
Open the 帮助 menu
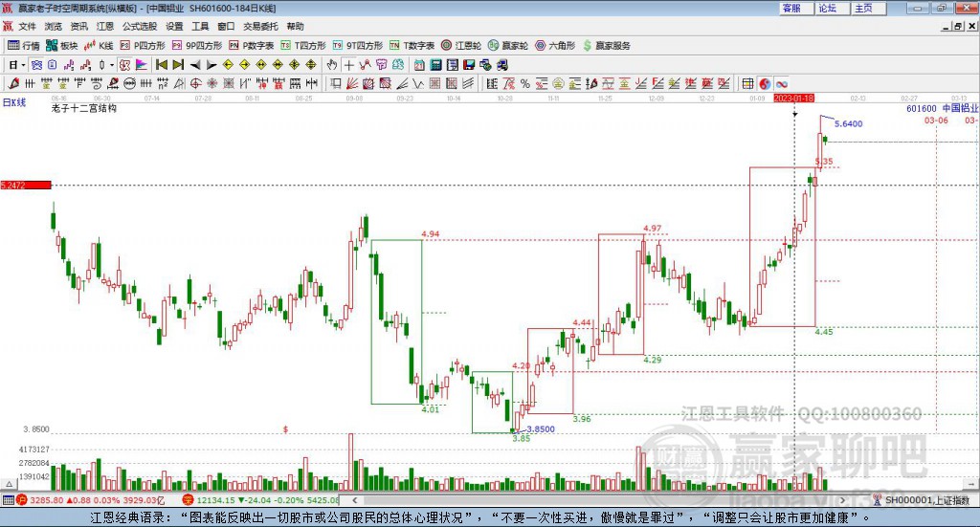295,26
